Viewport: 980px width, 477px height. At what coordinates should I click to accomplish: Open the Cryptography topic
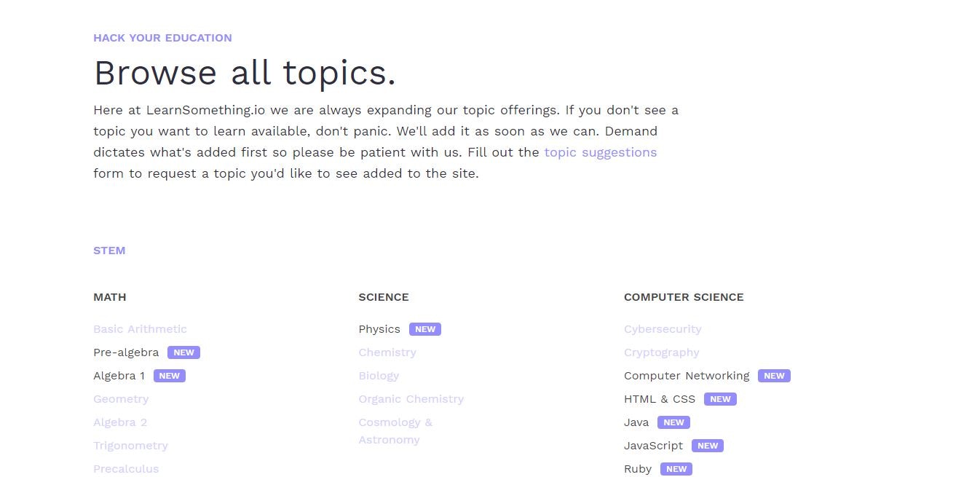[661, 352]
